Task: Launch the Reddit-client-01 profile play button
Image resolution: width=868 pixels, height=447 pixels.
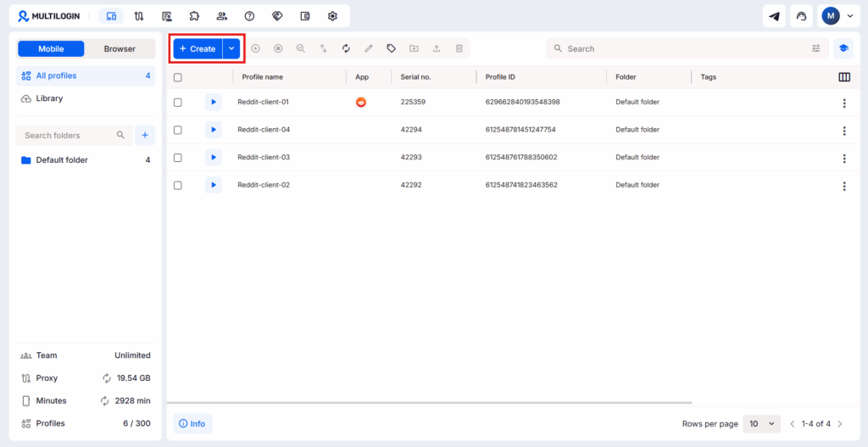Action: click(x=213, y=102)
